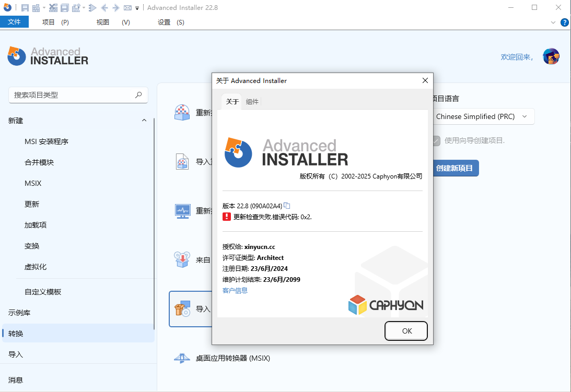Click the blue help question mark icon

[564, 22]
